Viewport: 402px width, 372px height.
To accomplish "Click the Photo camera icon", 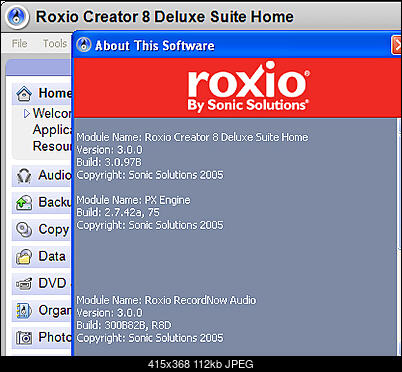I will [x=24, y=338].
